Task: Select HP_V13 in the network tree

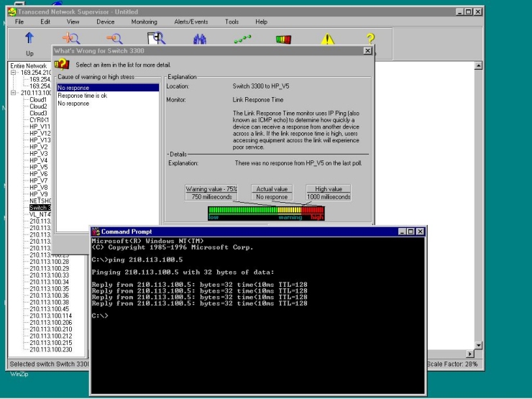Action: (x=40, y=140)
